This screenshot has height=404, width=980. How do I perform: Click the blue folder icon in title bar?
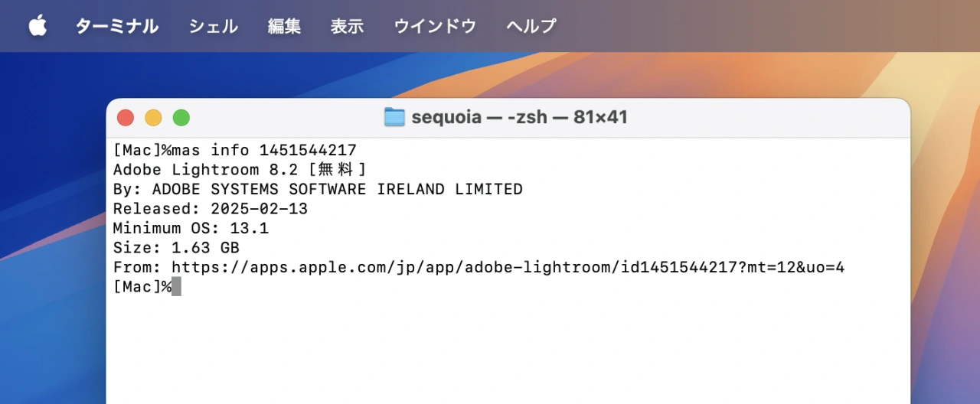click(x=394, y=117)
